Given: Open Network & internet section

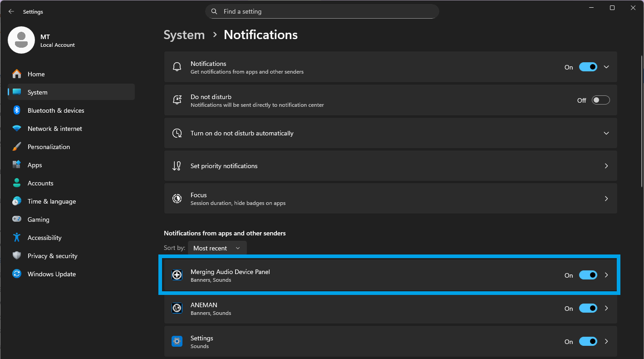Looking at the screenshot, I should (x=71, y=129).
